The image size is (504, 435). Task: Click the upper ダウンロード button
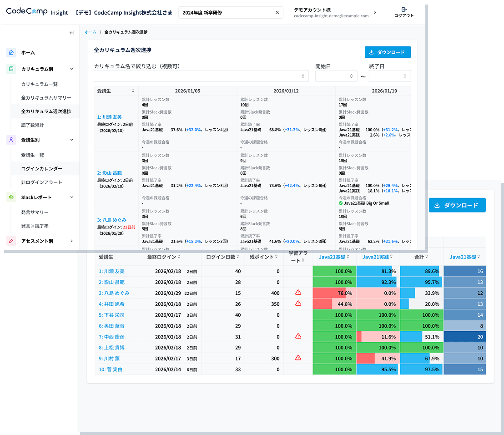[388, 52]
